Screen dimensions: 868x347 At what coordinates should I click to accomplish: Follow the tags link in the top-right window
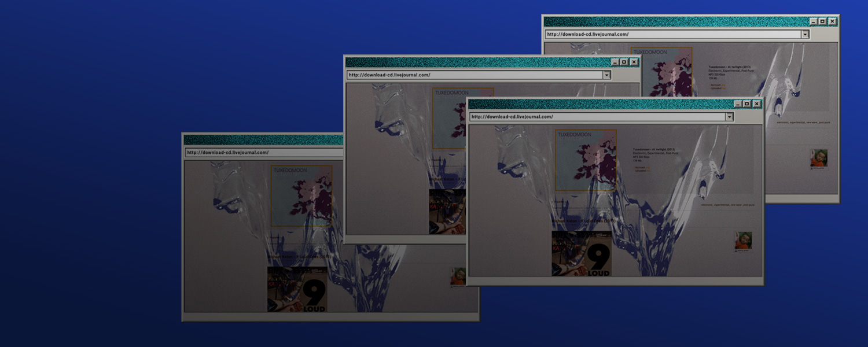point(803,123)
